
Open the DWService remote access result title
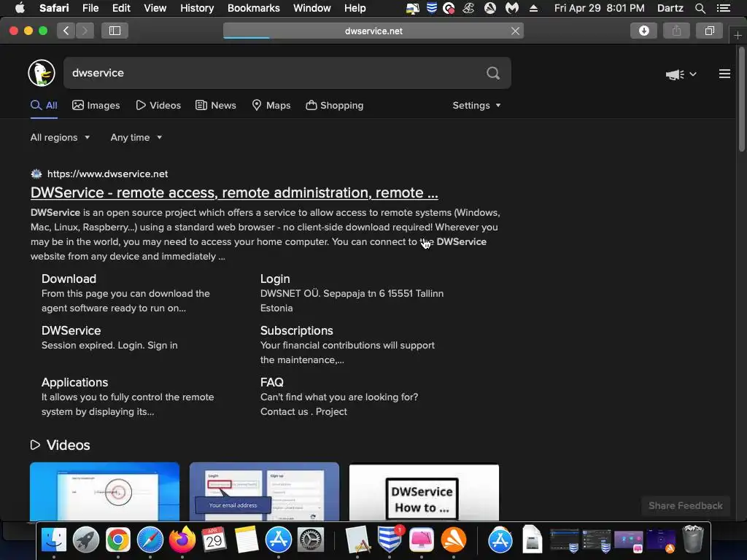point(234,192)
